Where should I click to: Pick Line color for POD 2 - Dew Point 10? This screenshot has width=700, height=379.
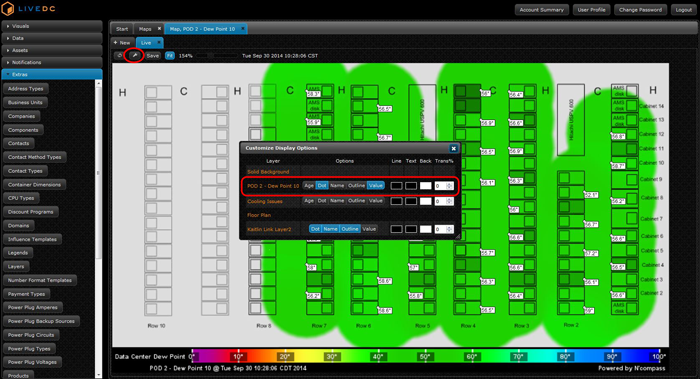point(396,186)
